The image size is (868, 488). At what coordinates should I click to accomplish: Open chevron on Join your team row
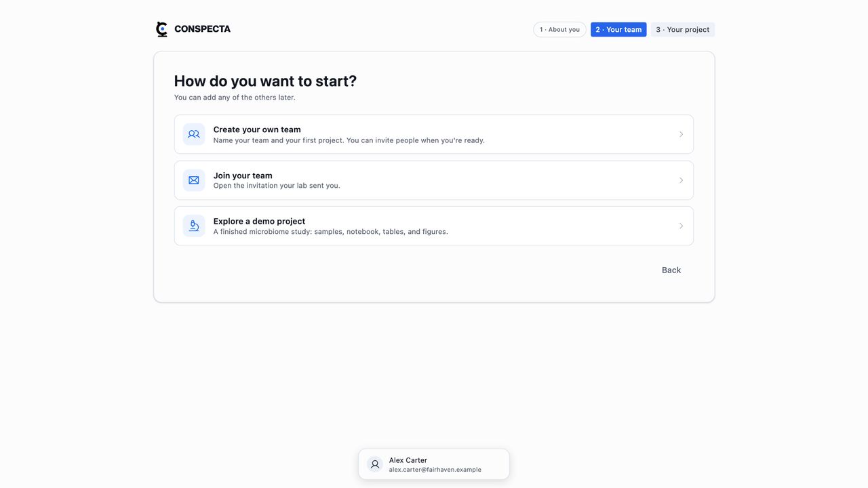click(681, 180)
